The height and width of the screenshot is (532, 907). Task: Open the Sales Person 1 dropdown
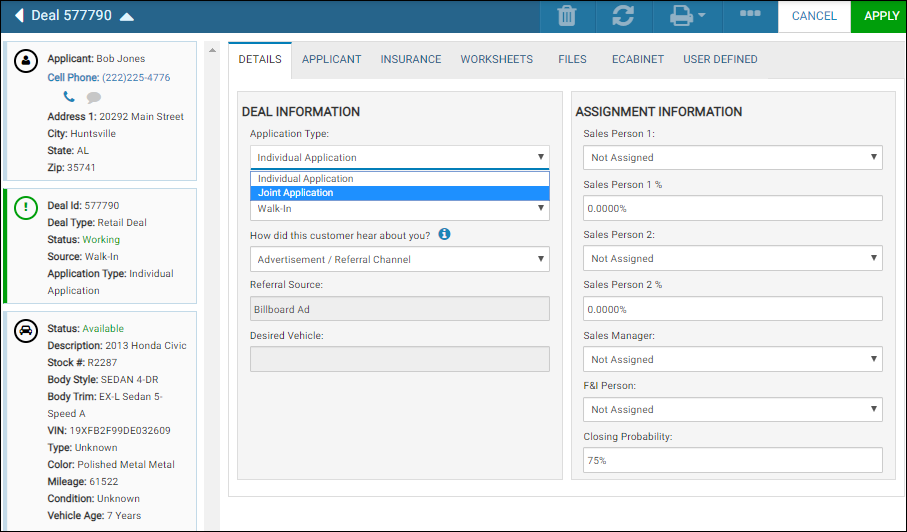(732, 157)
